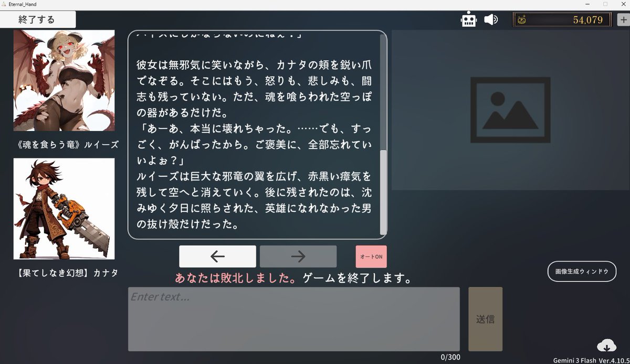Click the Gemini 3 Flash Ver.4.10.5 label

click(591, 360)
